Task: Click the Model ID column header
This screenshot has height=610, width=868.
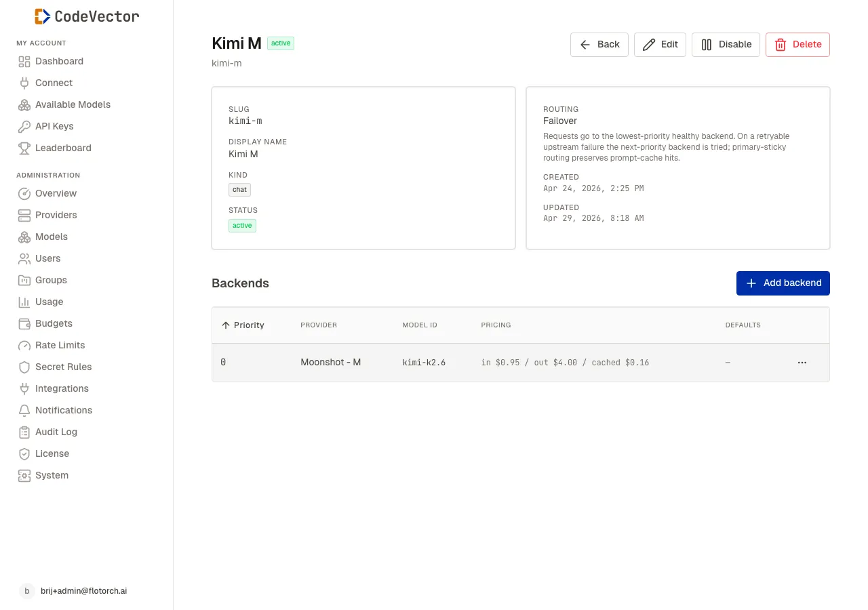Action: [x=420, y=325]
